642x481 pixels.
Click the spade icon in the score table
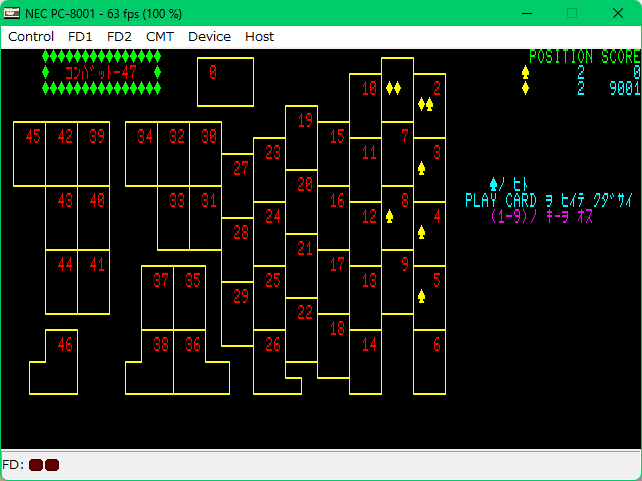pos(525,72)
